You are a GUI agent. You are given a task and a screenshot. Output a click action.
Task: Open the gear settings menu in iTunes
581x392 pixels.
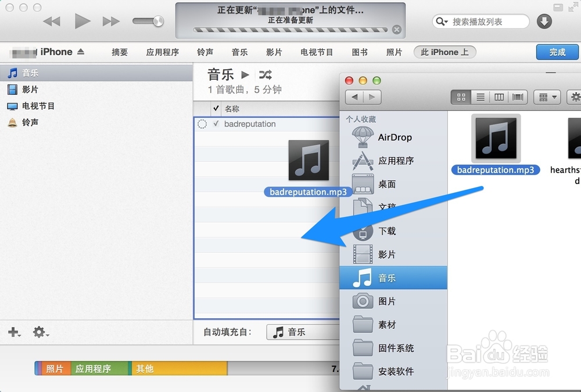[38, 332]
